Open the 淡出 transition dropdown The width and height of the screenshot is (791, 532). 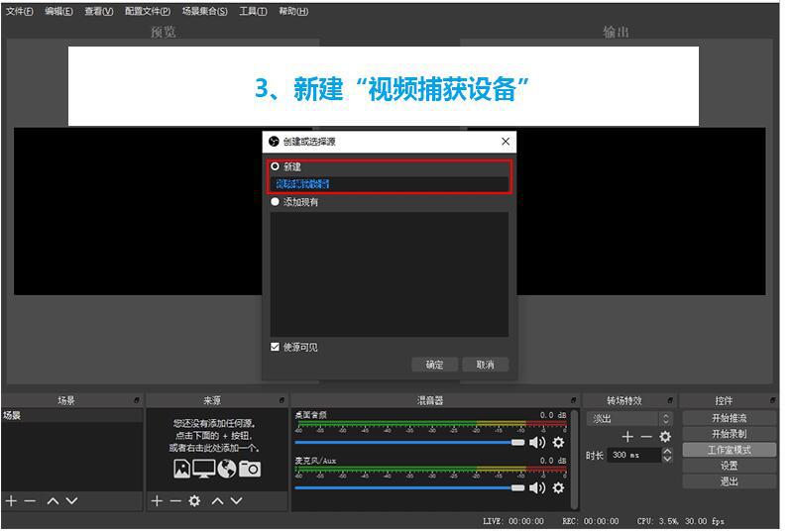629,418
